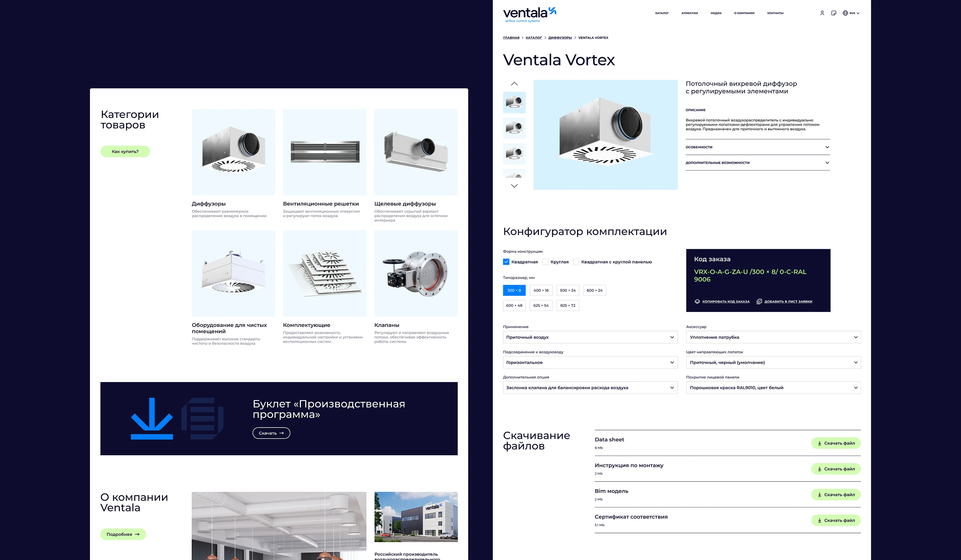Download the Data sheet file

(x=836, y=443)
